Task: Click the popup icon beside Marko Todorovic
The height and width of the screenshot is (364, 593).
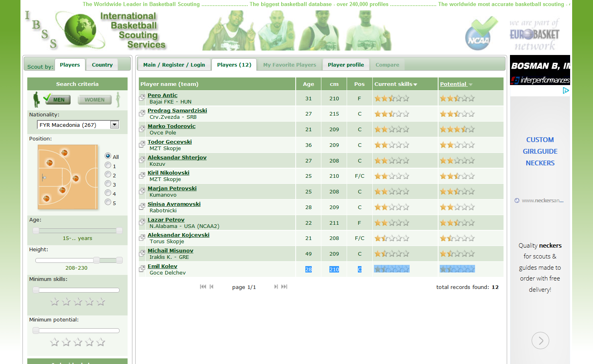Action: pyautogui.click(x=142, y=129)
